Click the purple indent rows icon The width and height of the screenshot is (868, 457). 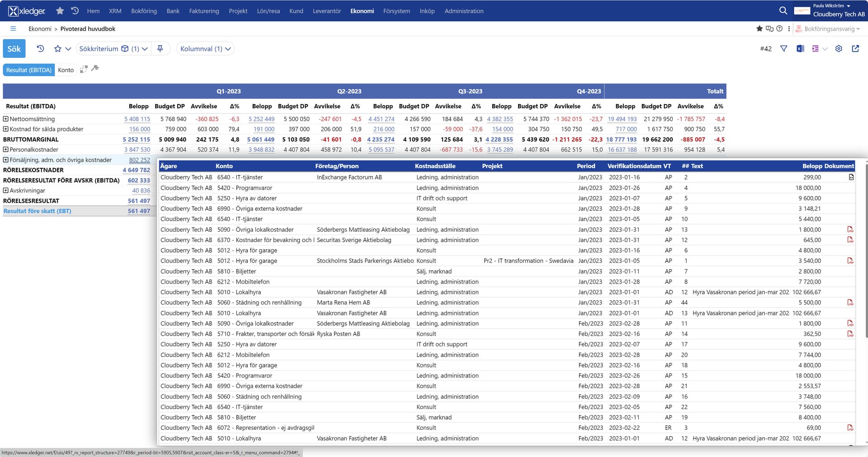[x=816, y=48]
